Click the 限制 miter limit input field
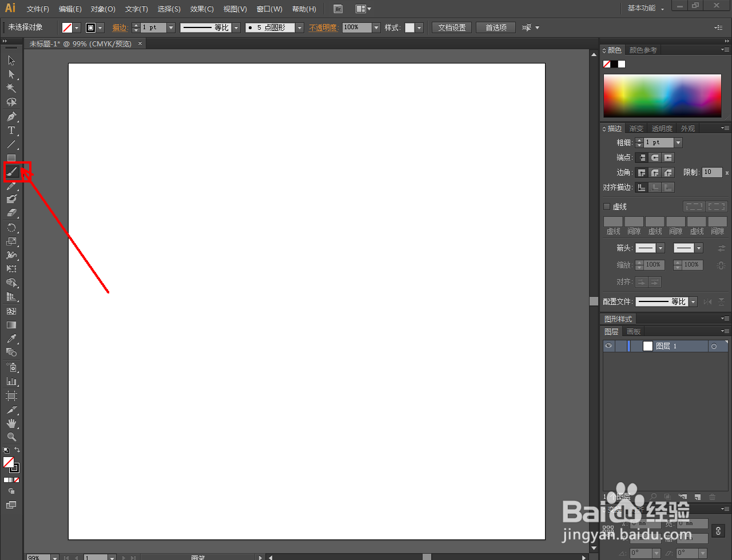This screenshot has height=560, width=732. pos(712,172)
